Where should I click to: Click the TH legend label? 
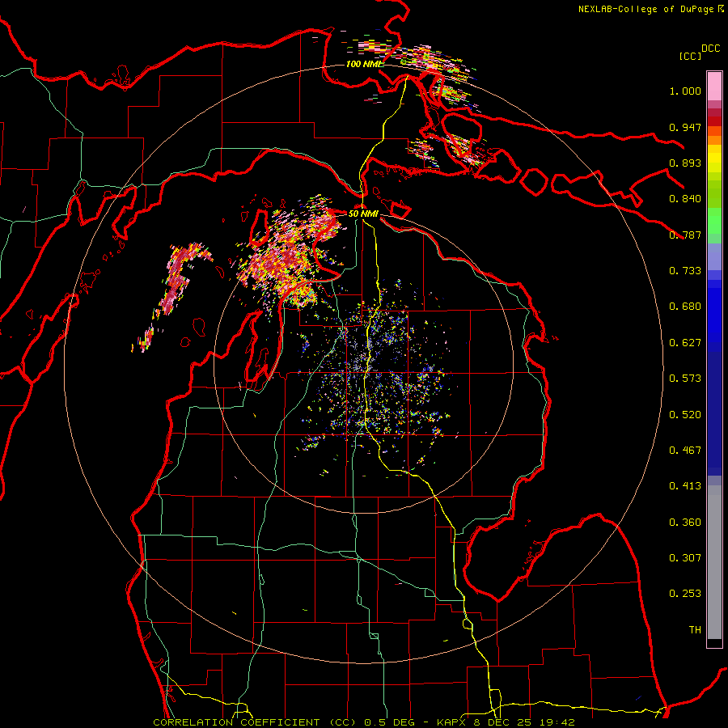click(x=695, y=630)
